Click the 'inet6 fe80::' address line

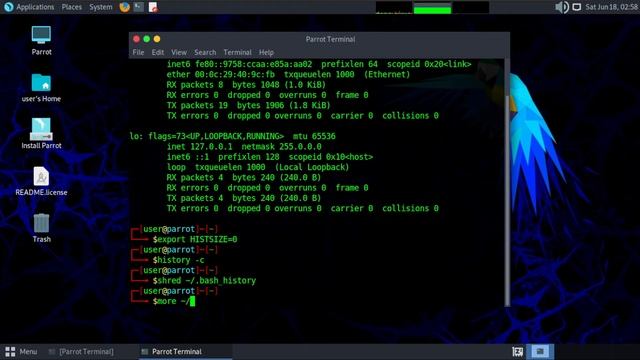pyautogui.click(x=319, y=64)
